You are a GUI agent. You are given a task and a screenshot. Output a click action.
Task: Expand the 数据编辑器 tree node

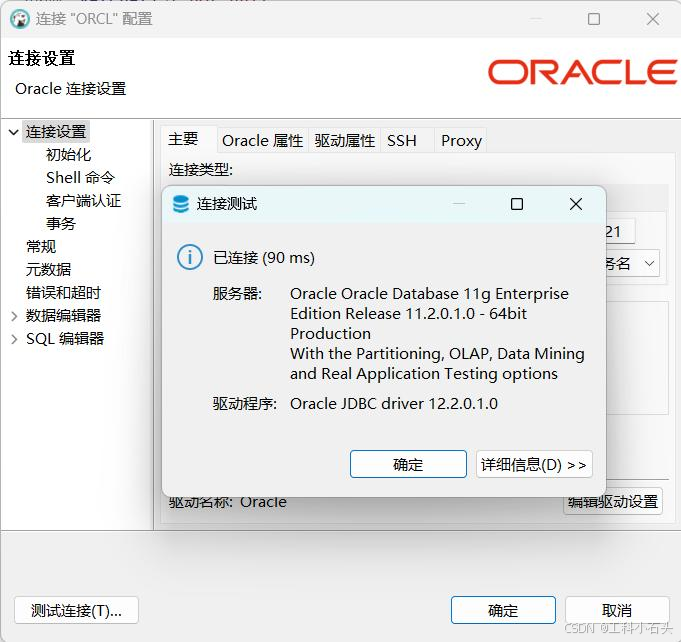[x=14, y=316]
